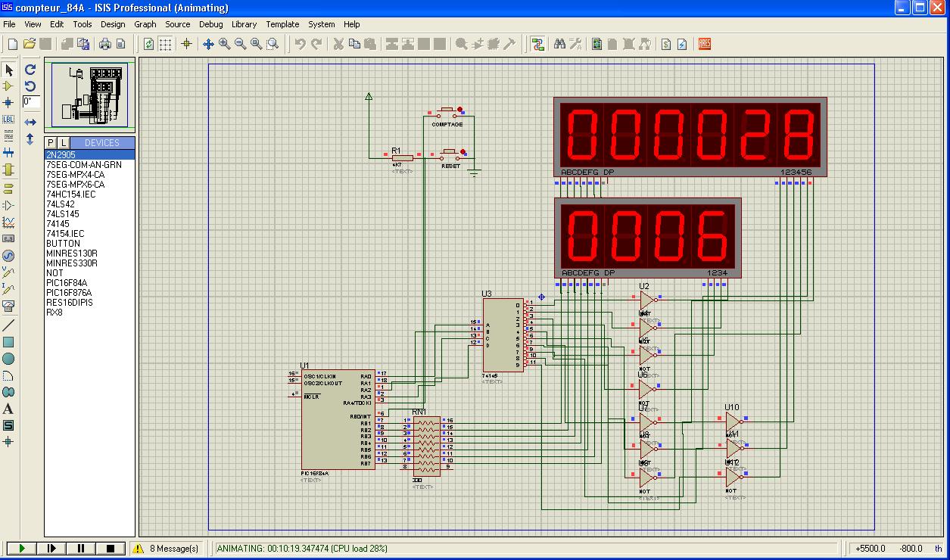
Task: Open the Library menu
Action: point(244,24)
